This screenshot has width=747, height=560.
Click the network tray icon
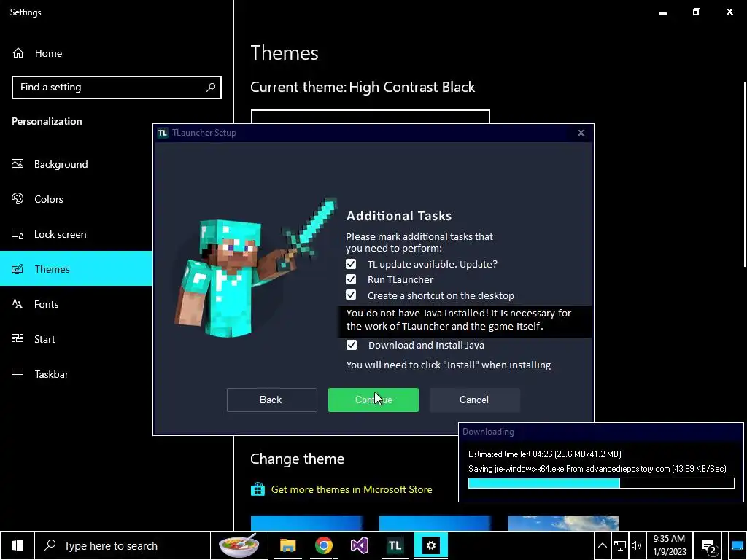tap(620, 545)
